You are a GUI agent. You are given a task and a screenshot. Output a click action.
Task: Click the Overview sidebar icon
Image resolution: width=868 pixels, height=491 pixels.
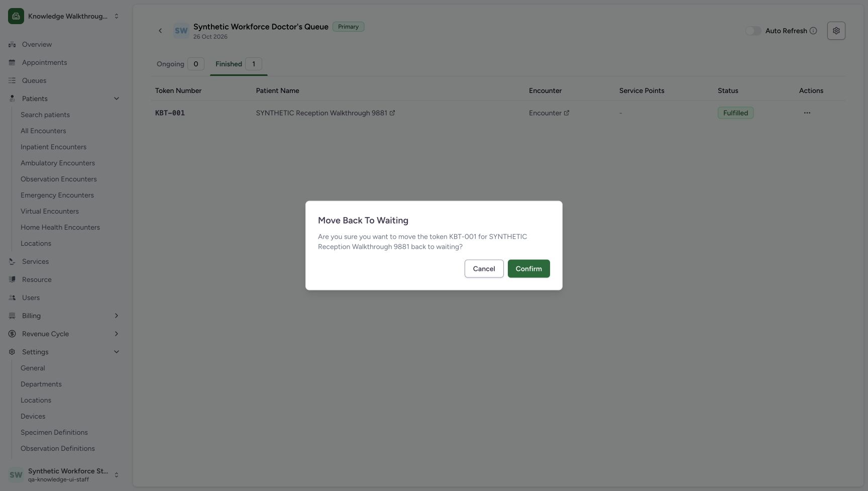pos(12,44)
